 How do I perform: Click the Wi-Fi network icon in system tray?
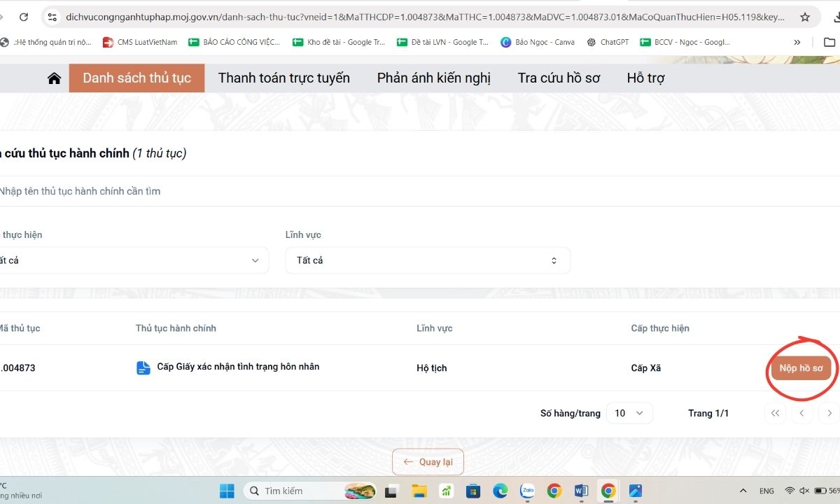click(x=790, y=491)
